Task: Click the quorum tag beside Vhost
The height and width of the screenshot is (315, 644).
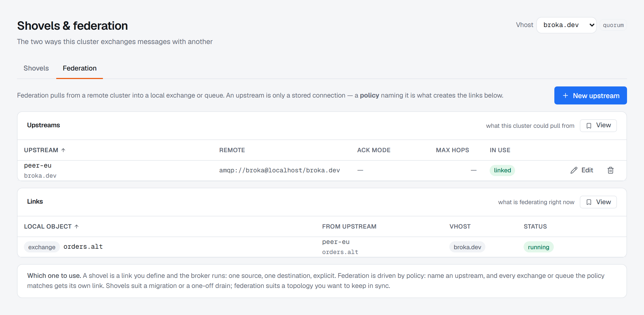Action: click(613, 25)
